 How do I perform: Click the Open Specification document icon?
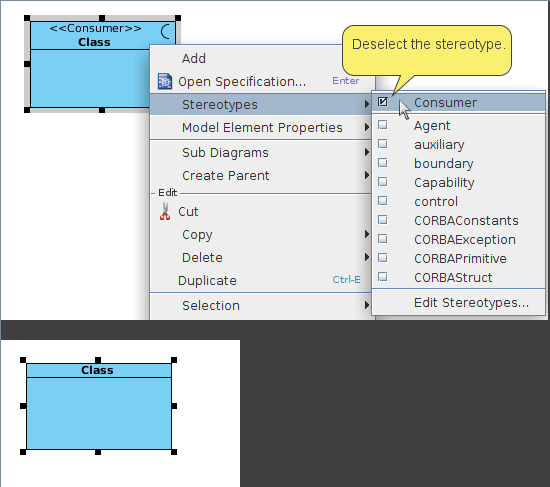165,81
